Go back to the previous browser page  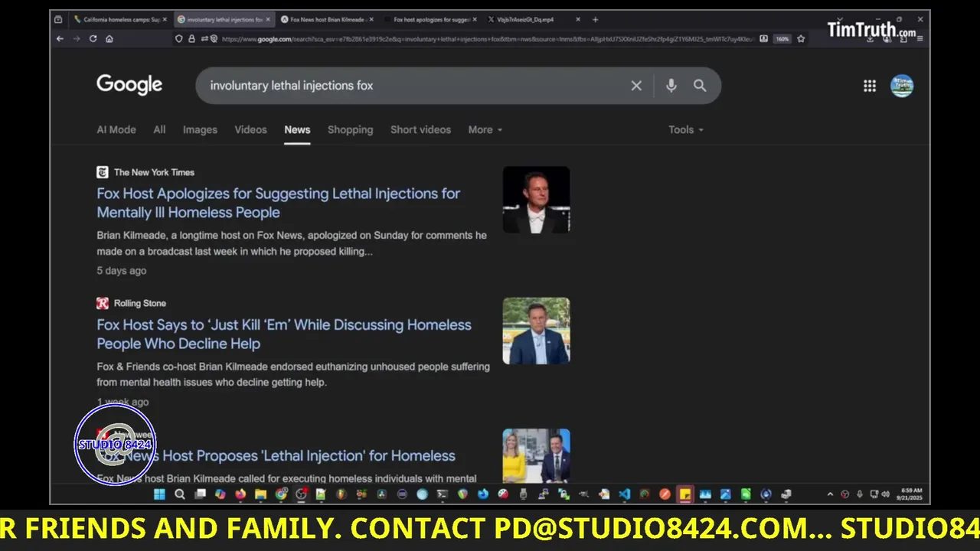pyautogui.click(x=60, y=39)
